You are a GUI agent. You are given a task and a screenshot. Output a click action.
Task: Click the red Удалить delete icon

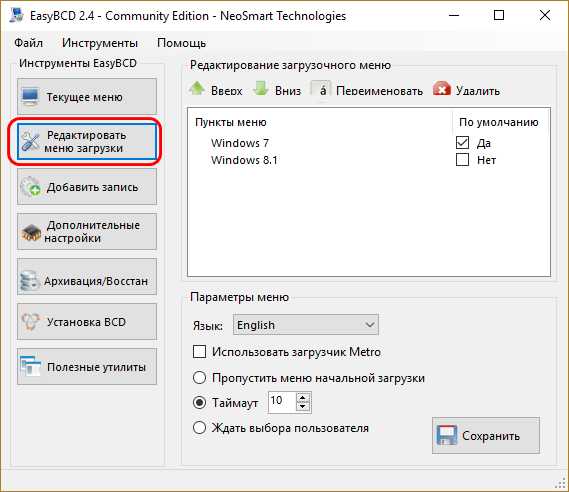442,89
